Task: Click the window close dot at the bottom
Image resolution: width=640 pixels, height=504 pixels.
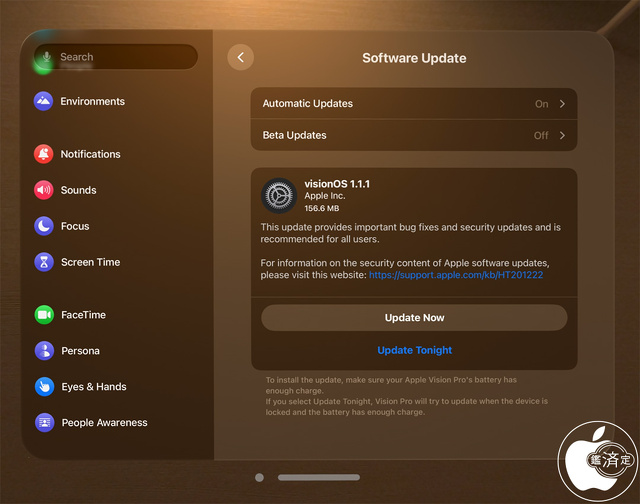Action: click(x=259, y=477)
